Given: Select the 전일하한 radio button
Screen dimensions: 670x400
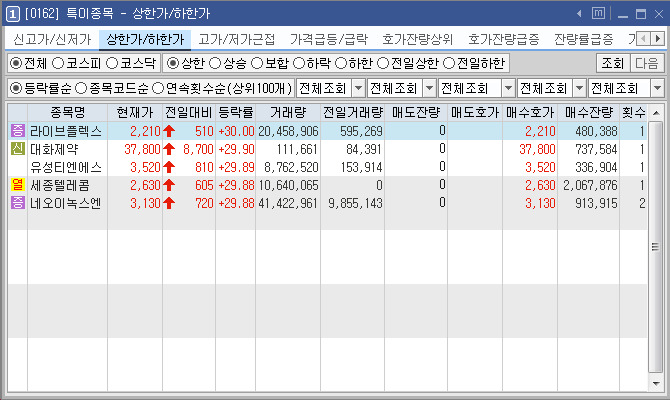Looking at the screenshot, I should [449, 64].
